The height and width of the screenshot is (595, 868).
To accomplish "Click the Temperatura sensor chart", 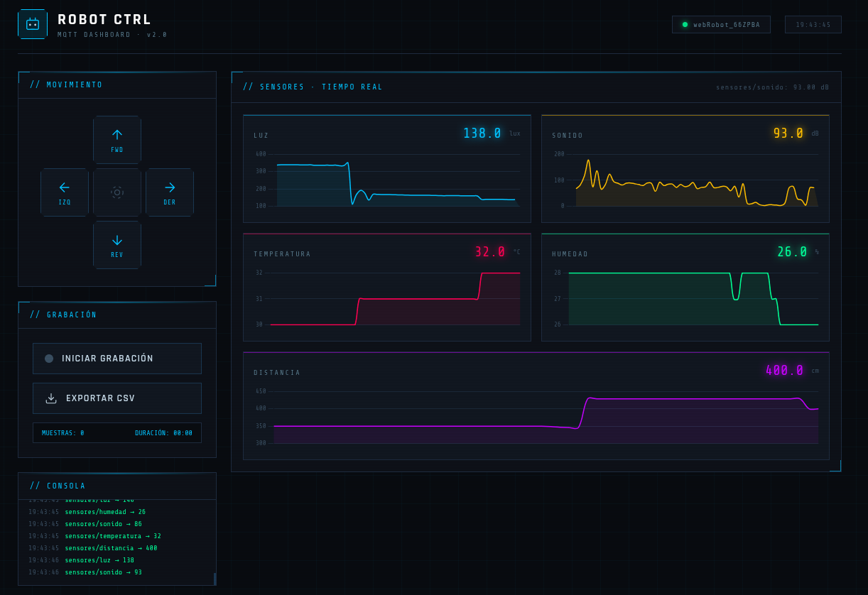I will click(387, 298).
